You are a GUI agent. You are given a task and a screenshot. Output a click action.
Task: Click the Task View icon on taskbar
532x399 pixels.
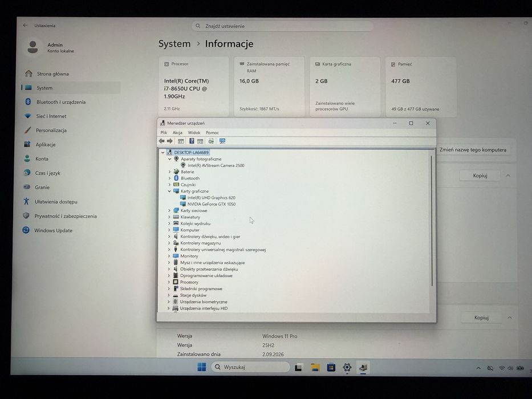pyautogui.click(x=299, y=367)
